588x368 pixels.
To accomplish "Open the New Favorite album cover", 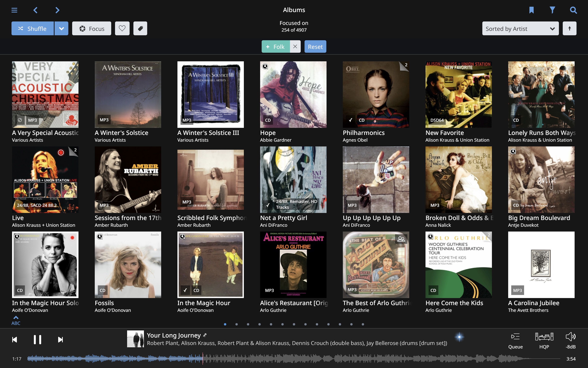I will coord(458,94).
